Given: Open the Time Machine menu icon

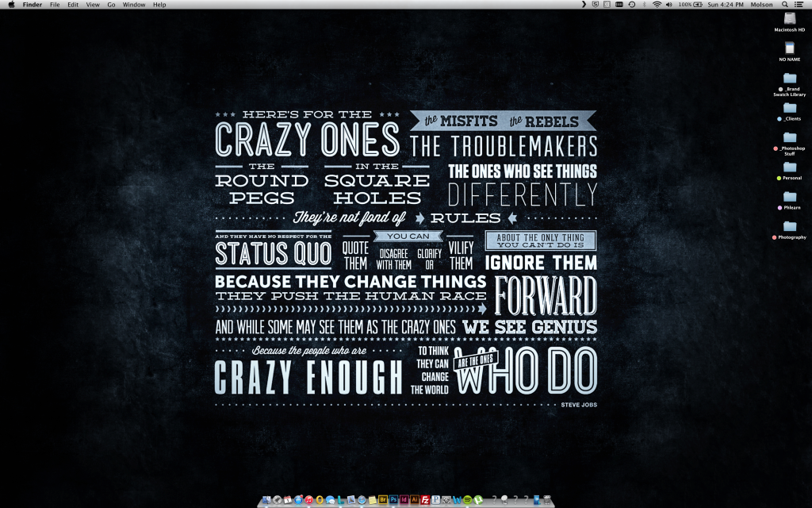Looking at the screenshot, I should (x=632, y=5).
